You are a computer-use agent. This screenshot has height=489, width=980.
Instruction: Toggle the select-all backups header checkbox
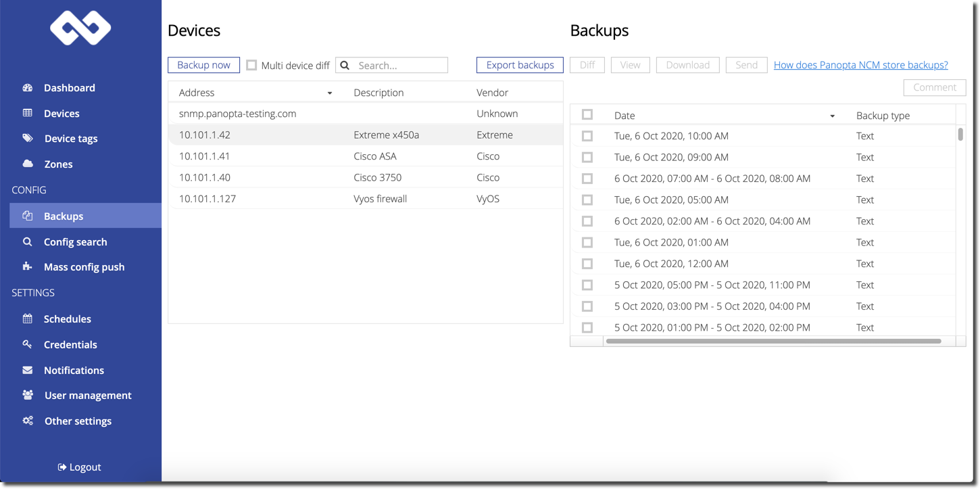coord(587,115)
